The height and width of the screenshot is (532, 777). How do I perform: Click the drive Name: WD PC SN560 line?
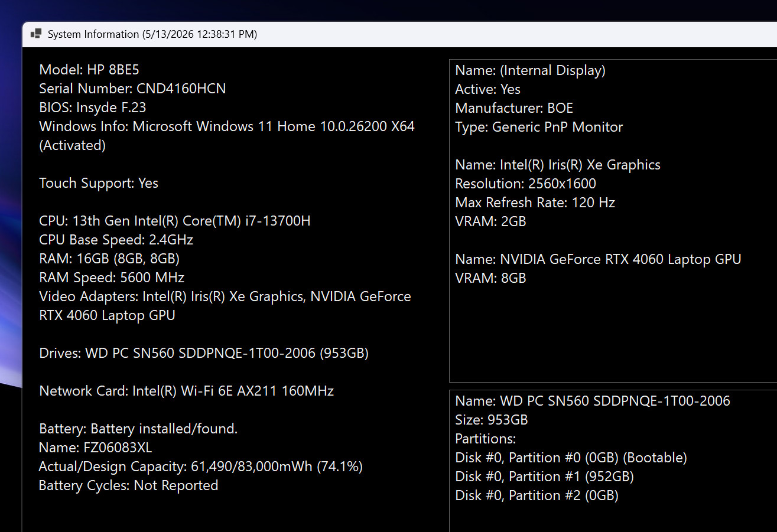coord(593,401)
